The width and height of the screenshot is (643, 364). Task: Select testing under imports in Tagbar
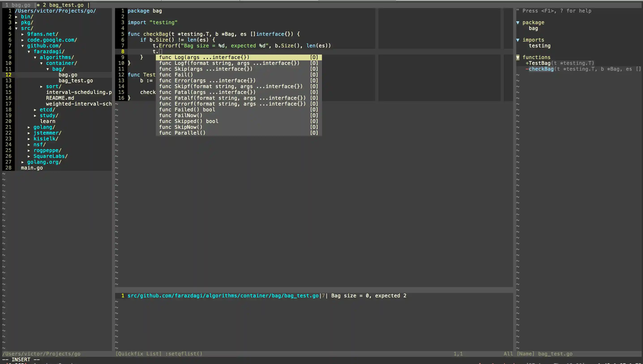coord(539,46)
